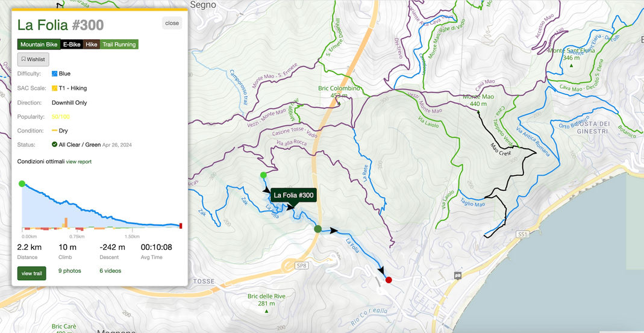Open the 6 videos link

point(110,271)
